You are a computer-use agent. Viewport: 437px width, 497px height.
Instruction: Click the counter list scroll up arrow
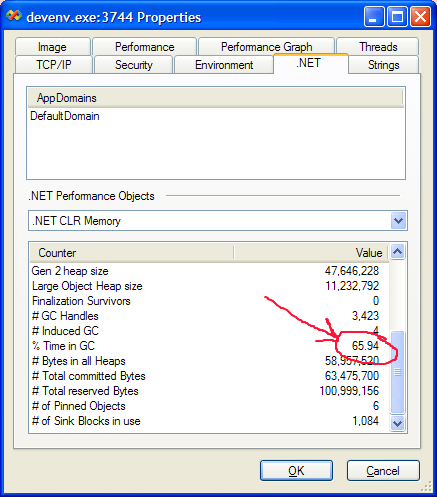(397, 252)
